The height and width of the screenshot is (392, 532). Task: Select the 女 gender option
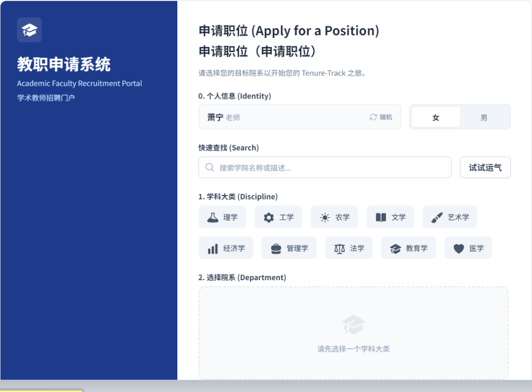click(435, 117)
